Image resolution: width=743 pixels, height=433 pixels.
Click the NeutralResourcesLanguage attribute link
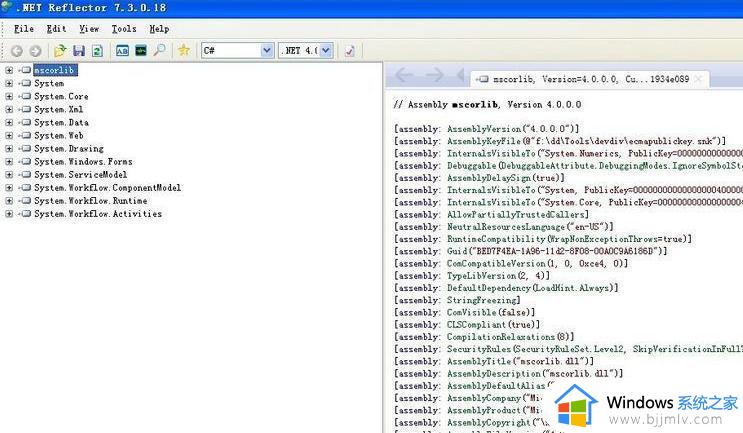coord(506,227)
